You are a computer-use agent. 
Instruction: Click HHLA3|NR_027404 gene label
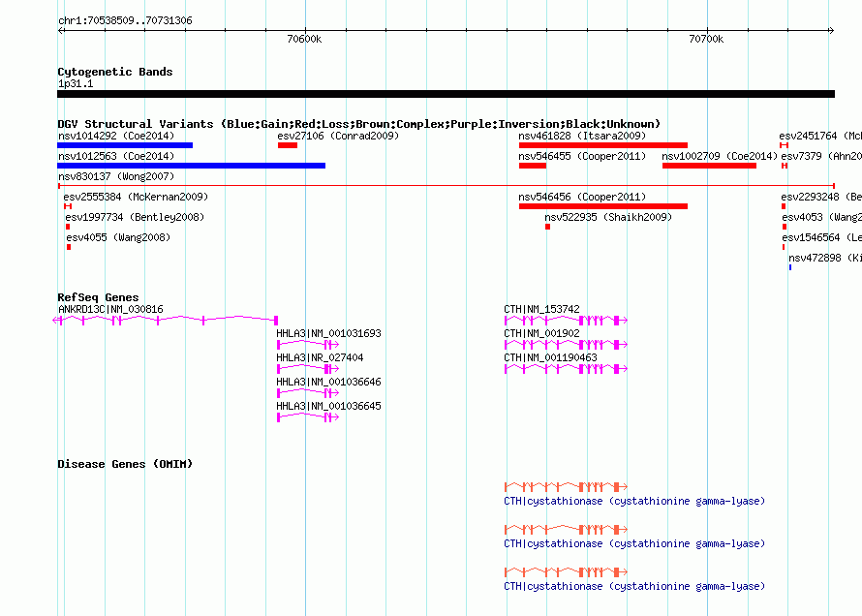(x=320, y=357)
